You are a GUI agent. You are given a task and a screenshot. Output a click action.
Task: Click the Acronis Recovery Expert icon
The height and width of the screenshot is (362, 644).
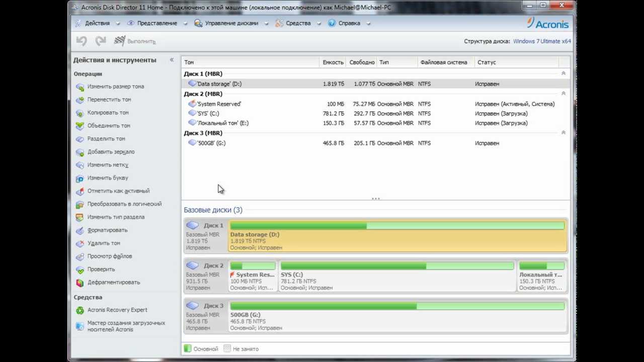(x=79, y=310)
